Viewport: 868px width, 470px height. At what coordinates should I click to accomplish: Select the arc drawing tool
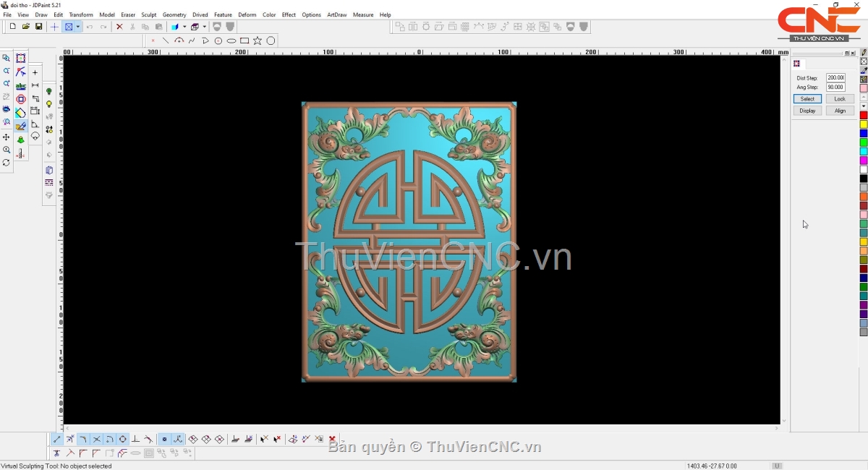click(179, 41)
